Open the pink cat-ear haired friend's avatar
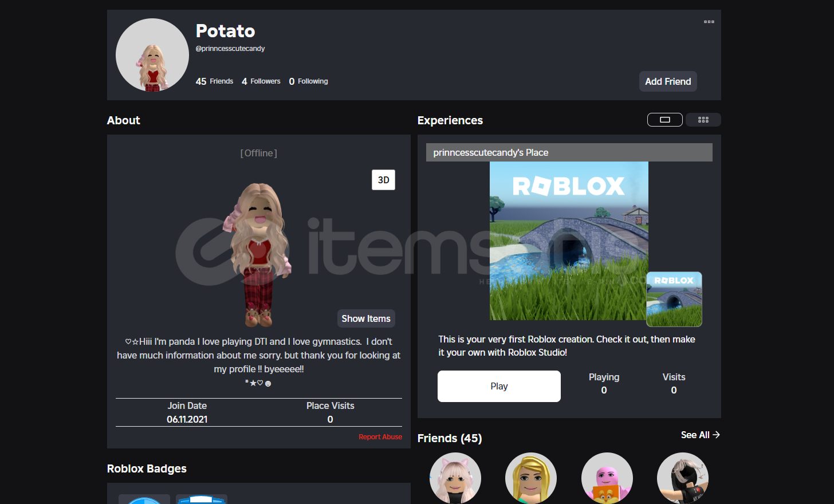The width and height of the screenshot is (834, 504). (455, 478)
